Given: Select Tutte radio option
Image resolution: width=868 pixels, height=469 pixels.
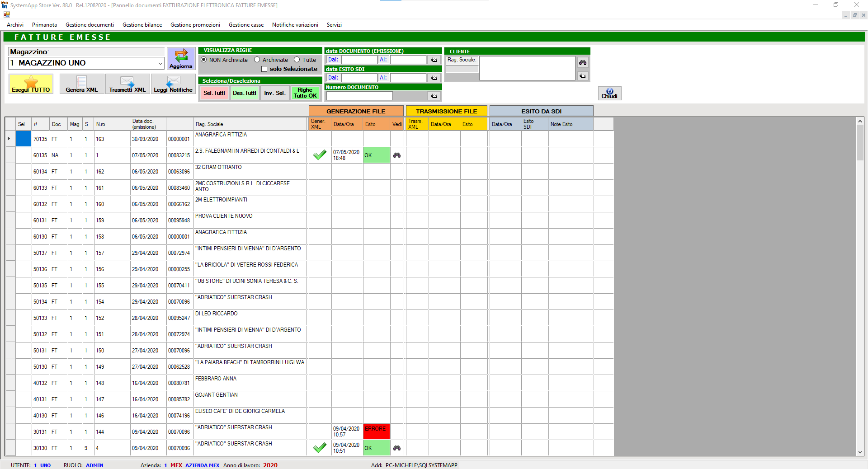Looking at the screenshot, I should coord(297,60).
